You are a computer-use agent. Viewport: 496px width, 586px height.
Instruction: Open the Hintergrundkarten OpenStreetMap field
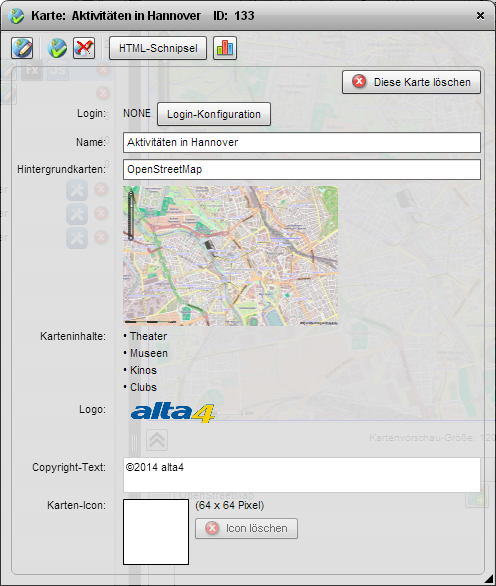[x=302, y=169]
